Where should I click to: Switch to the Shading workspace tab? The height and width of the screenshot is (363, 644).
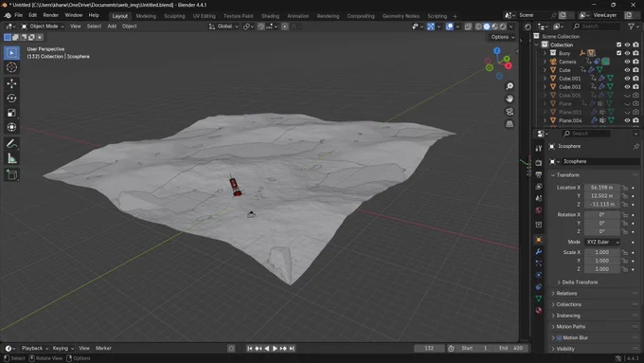point(270,16)
